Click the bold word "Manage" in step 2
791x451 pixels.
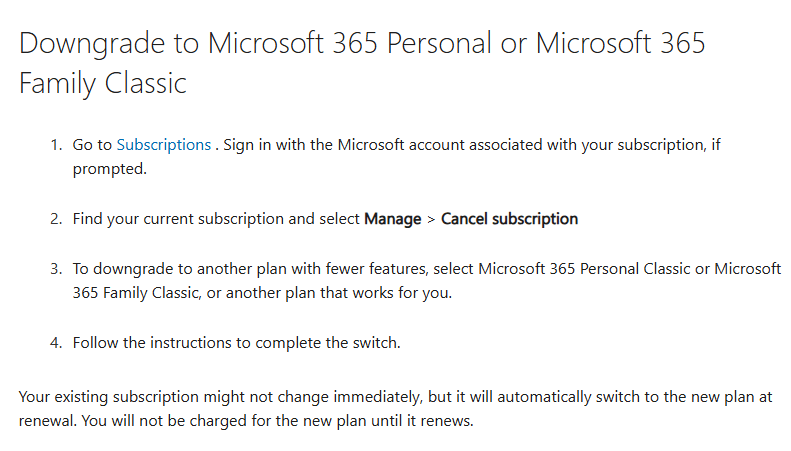(x=392, y=219)
